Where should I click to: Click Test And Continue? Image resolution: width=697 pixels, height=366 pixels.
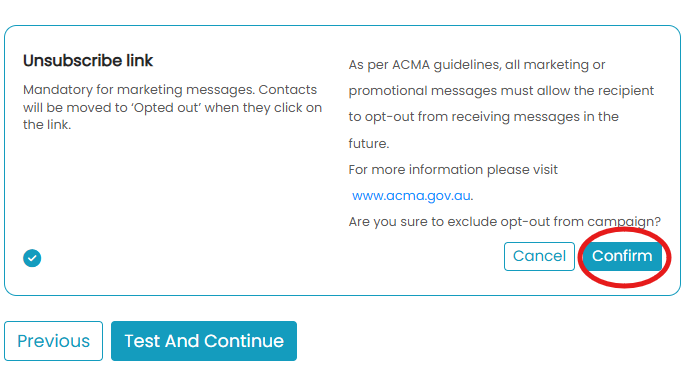pos(204,341)
